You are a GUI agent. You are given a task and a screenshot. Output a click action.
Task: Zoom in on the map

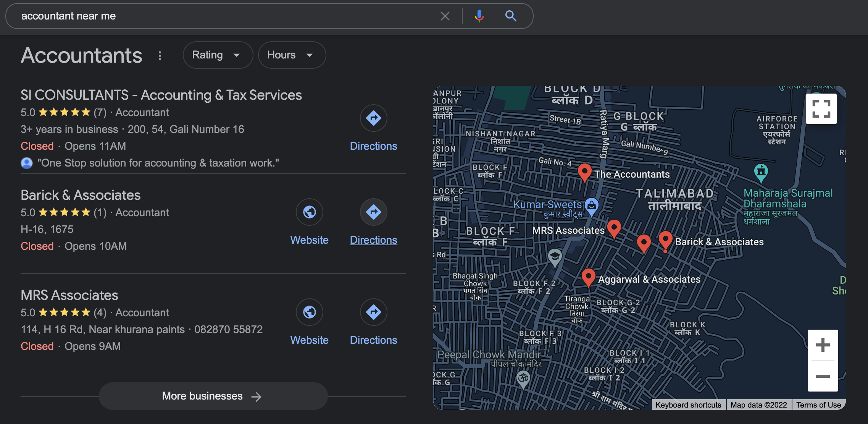click(x=823, y=345)
